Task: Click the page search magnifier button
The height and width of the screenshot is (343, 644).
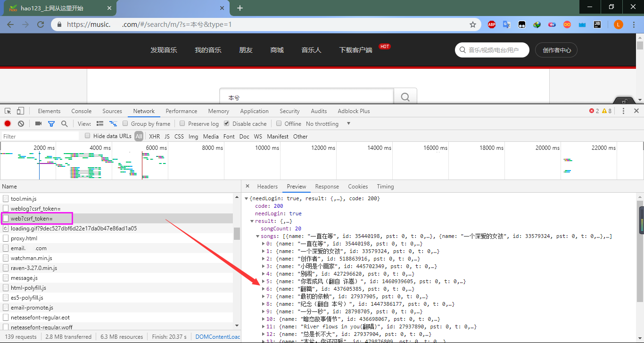Action: (x=405, y=97)
